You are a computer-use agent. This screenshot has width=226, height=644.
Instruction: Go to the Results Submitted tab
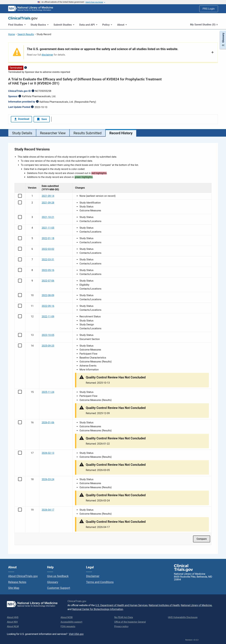tap(87, 133)
